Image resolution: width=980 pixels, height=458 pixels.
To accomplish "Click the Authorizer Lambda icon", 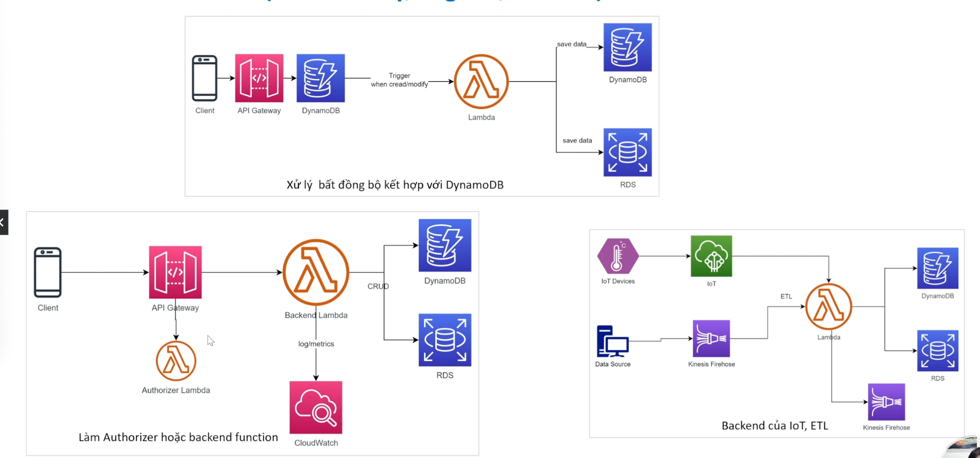I will (x=176, y=361).
